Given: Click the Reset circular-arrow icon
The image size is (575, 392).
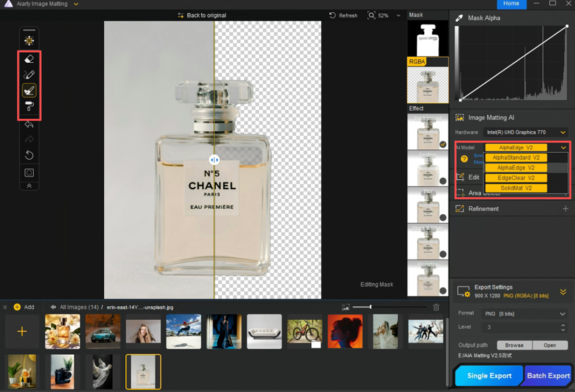Looking at the screenshot, I should coord(29,155).
